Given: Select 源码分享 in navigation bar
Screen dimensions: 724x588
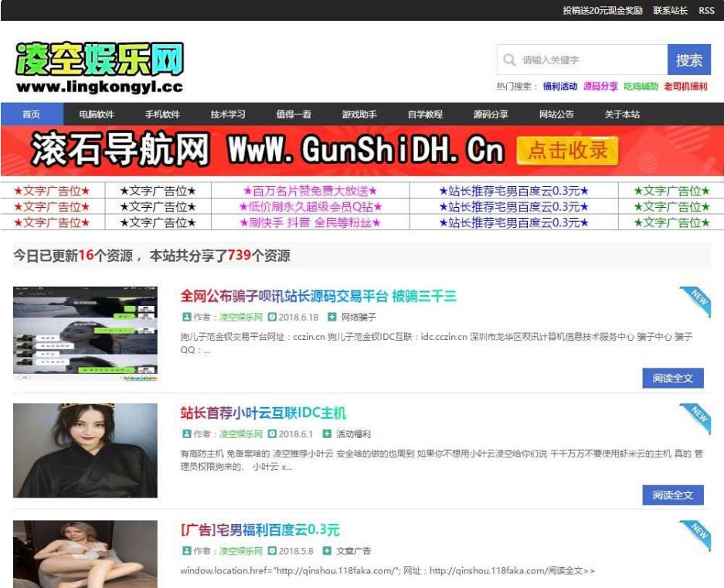Looking at the screenshot, I should (491, 114).
